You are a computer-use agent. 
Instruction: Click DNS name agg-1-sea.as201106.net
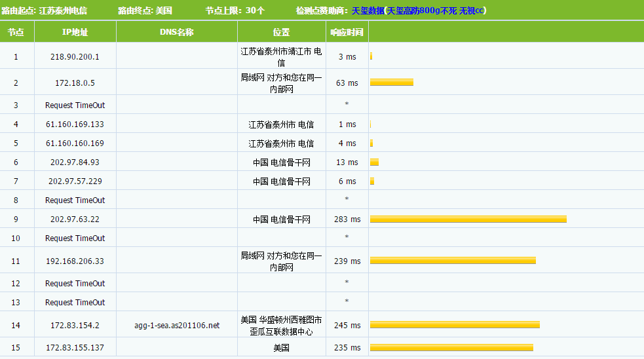[x=177, y=326]
